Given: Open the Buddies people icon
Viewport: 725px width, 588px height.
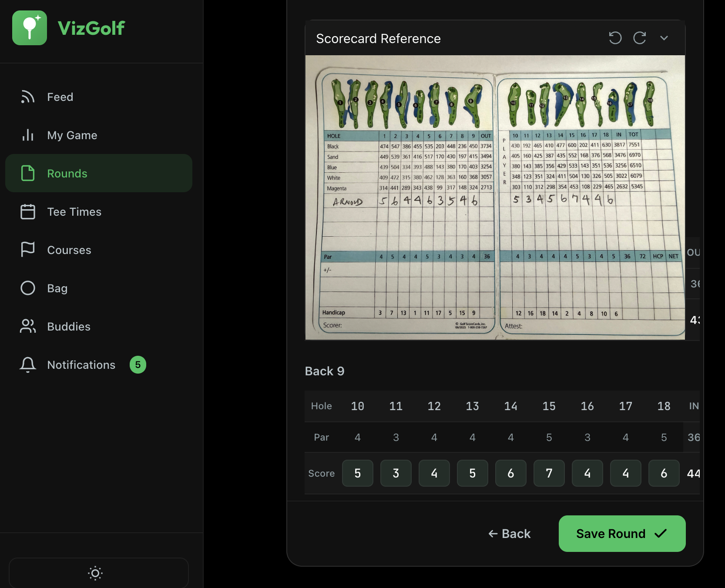Looking at the screenshot, I should click(x=27, y=326).
